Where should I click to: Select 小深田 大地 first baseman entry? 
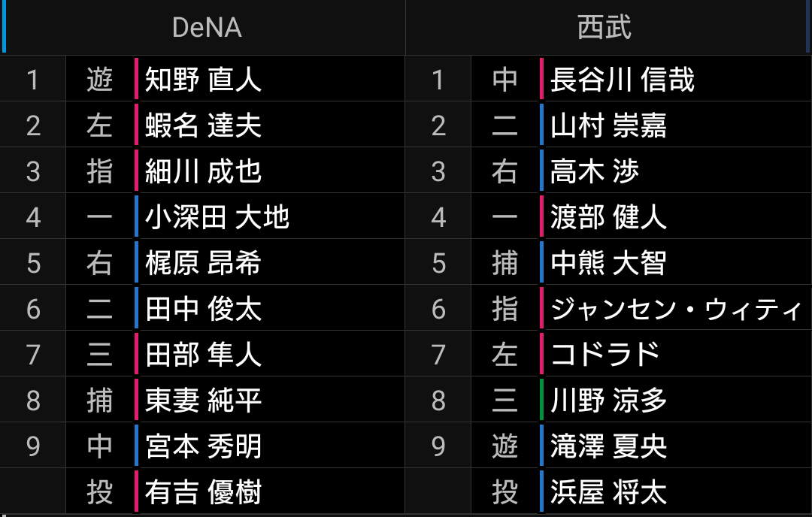pos(217,217)
